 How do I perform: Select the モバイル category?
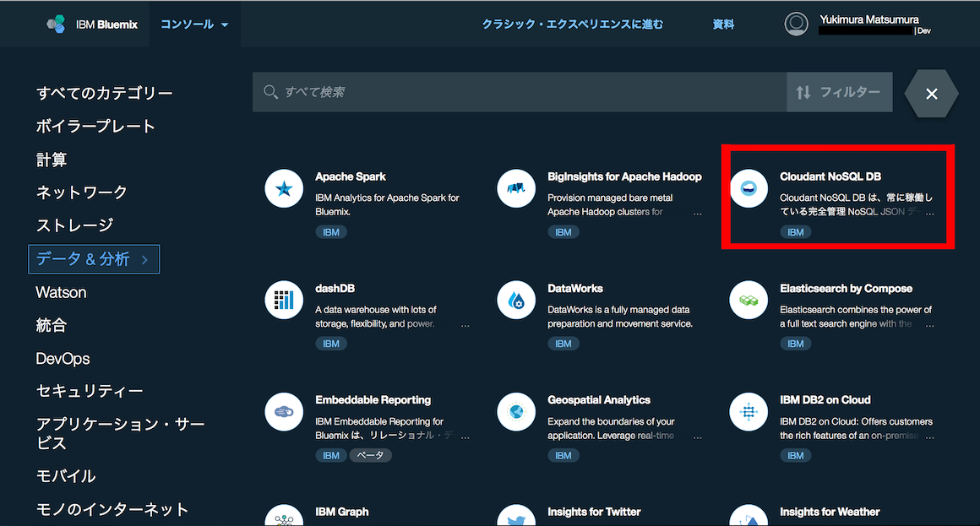[x=66, y=476]
